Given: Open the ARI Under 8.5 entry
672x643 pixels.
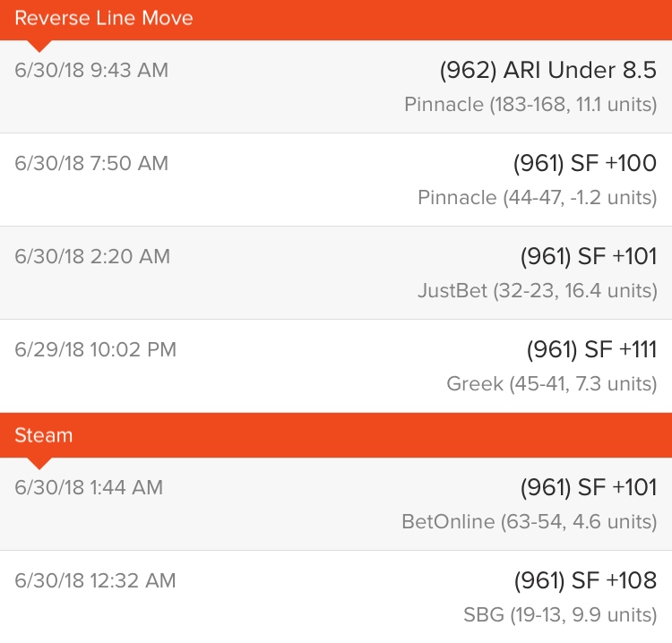Looking at the screenshot, I should 336,87.
